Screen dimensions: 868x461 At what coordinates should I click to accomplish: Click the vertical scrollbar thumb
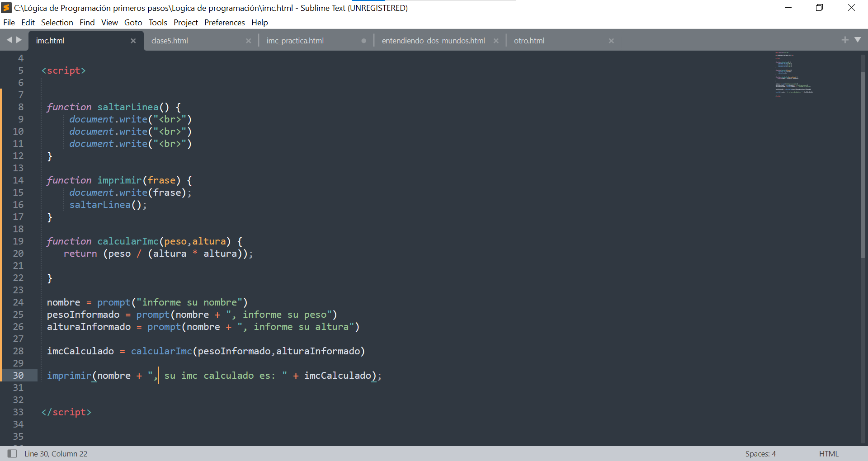pos(863,165)
